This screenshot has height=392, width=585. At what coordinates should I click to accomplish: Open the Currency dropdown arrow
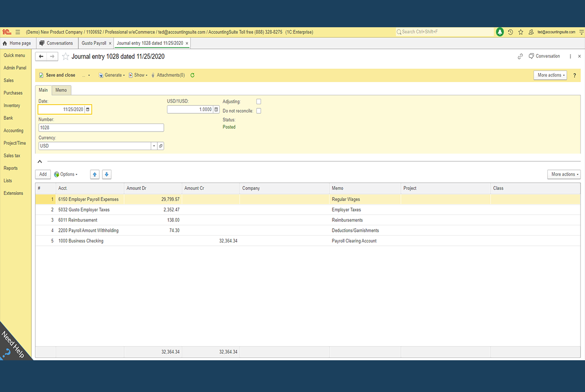154,146
